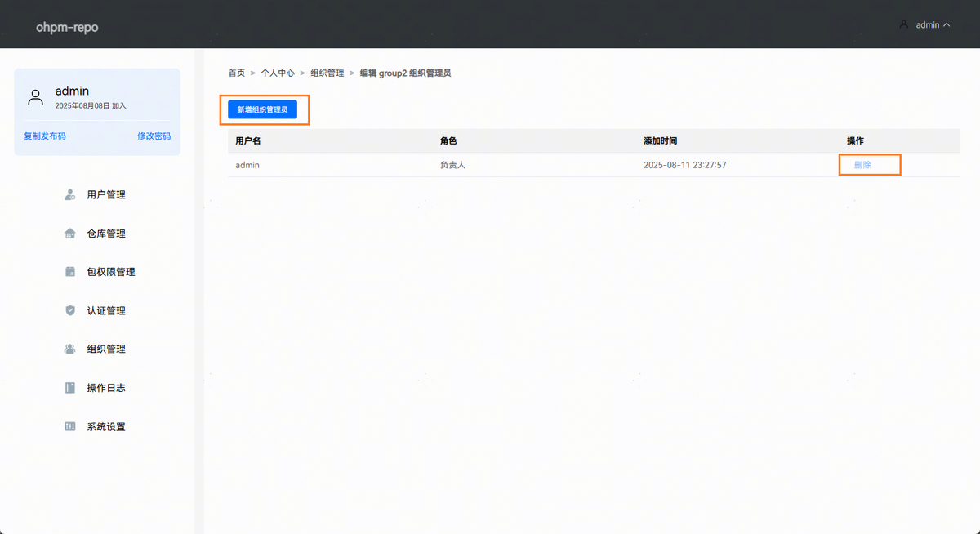
Task: Navigate to 个人中心 breadcrumb
Action: coord(278,73)
